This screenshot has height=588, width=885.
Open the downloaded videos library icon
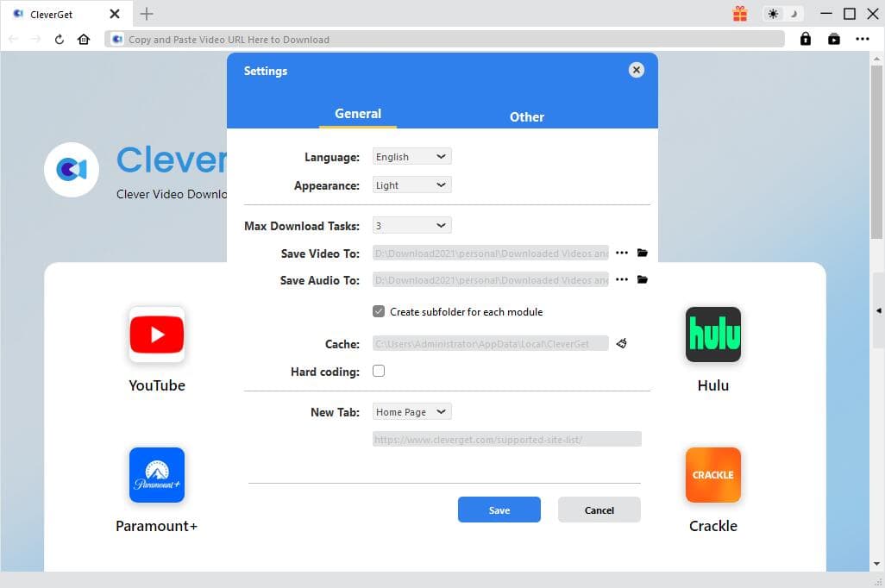point(833,39)
